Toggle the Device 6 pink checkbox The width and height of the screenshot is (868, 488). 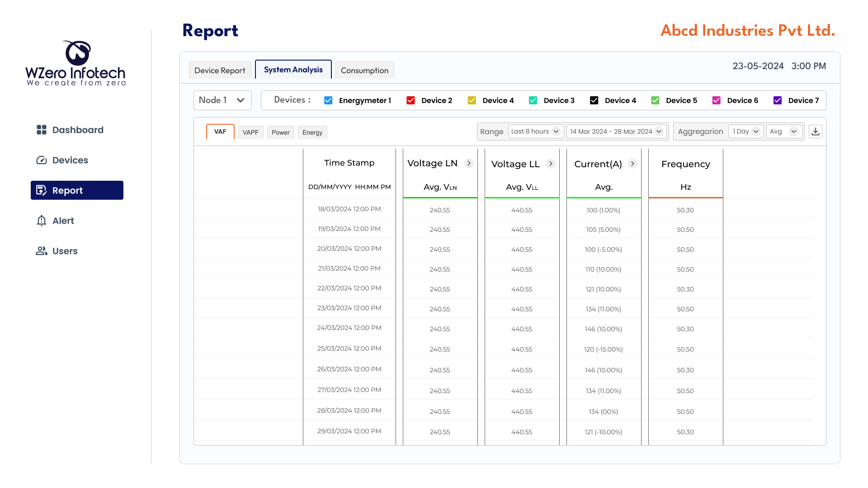click(717, 100)
